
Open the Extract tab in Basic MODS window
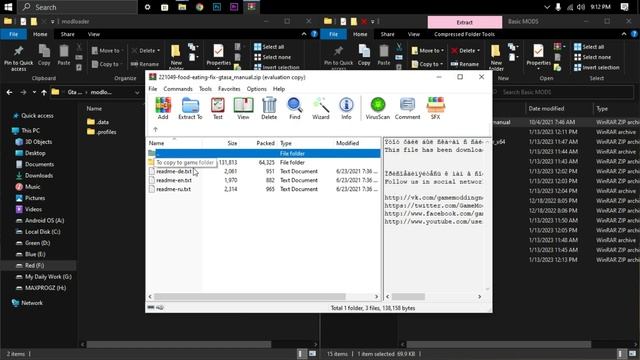coord(464,22)
